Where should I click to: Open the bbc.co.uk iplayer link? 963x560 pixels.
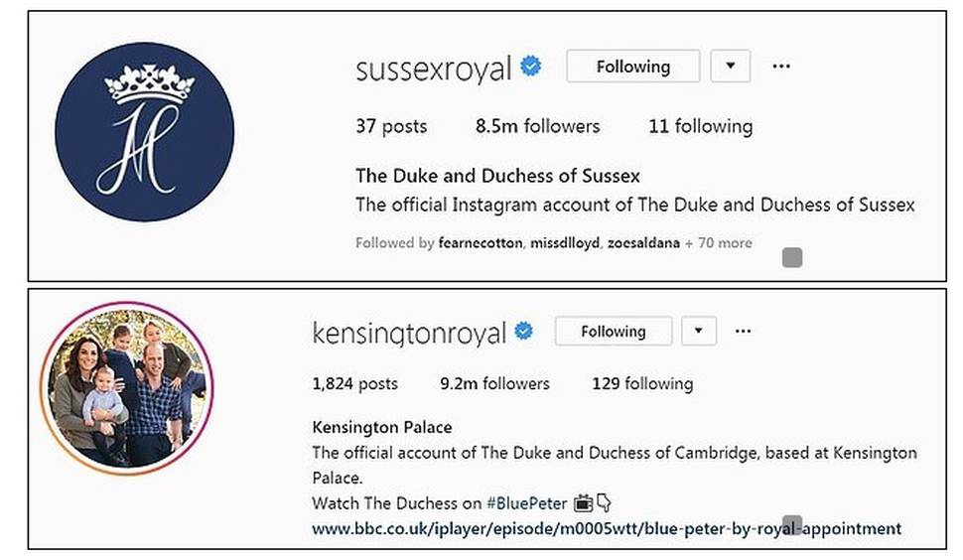[607, 528]
